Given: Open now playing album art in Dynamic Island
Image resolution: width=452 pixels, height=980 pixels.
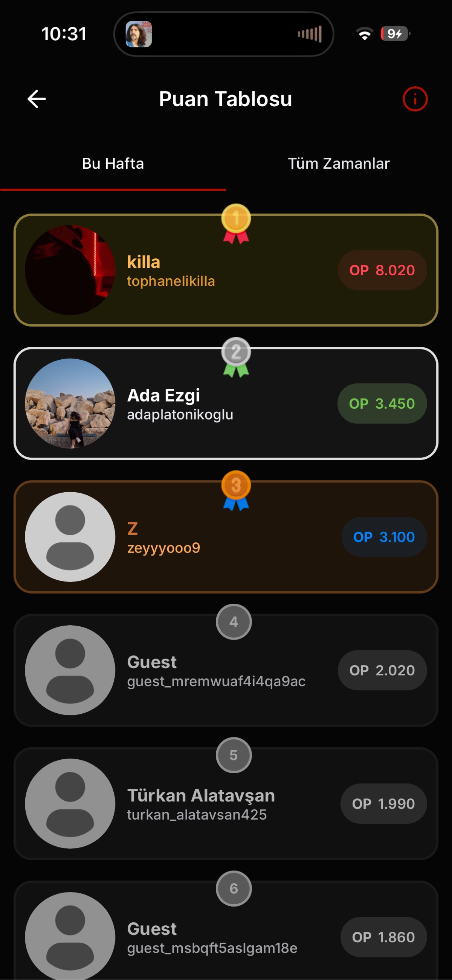Looking at the screenshot, I should click(x=139, y=34).
